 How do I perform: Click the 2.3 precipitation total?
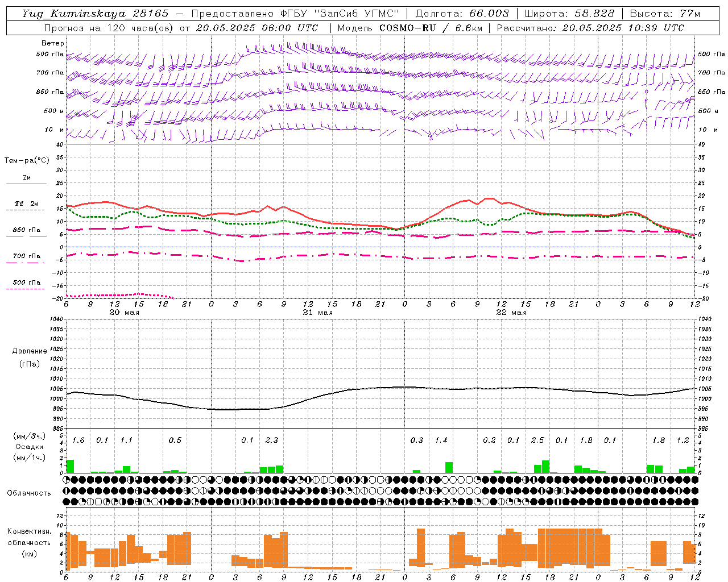click(271, 440)
